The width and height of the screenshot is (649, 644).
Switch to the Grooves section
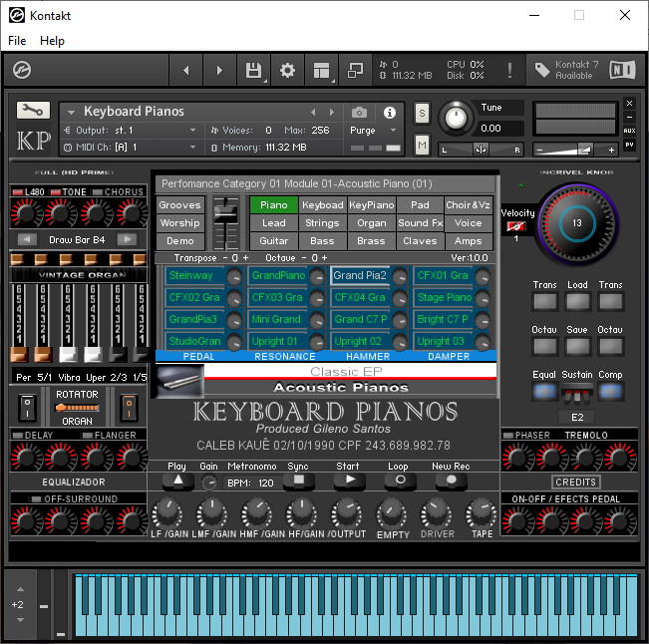[x=179, y=205]
